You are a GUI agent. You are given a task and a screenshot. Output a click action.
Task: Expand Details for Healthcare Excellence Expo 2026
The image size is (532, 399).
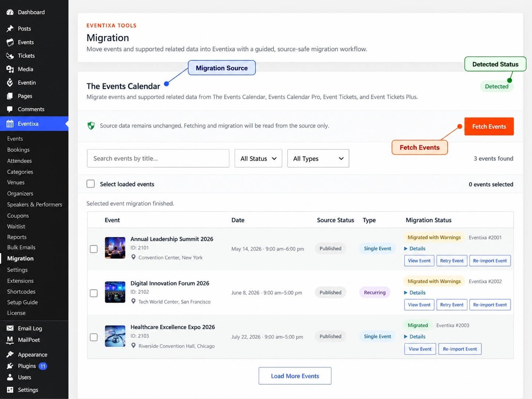(414, 337)
